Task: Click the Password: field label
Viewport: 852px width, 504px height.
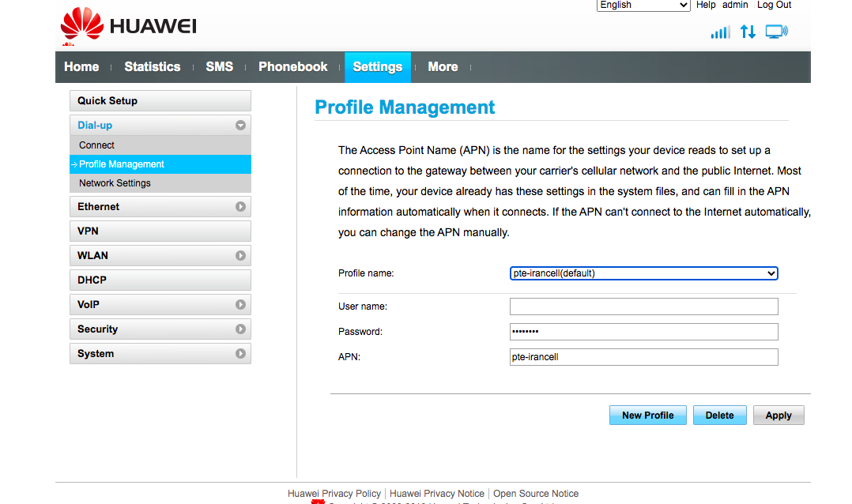Action: pyautogui.click(x=360, y=332)
